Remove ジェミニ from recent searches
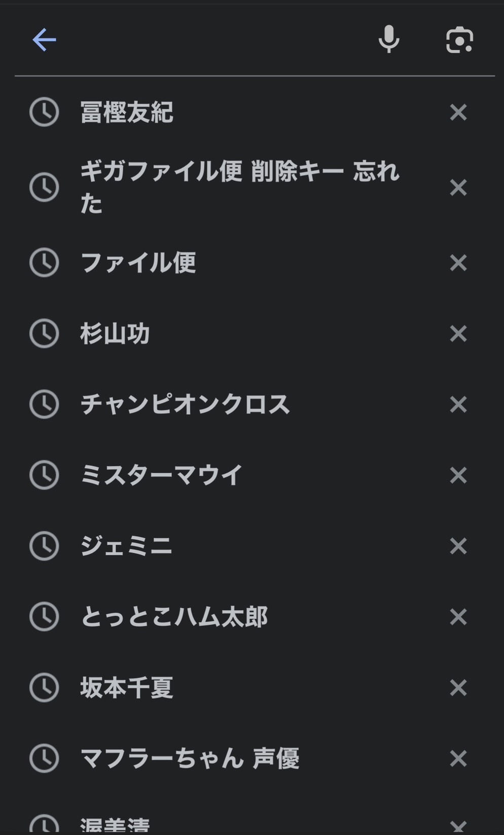The image size is (504, 835). tap(458, 546)
